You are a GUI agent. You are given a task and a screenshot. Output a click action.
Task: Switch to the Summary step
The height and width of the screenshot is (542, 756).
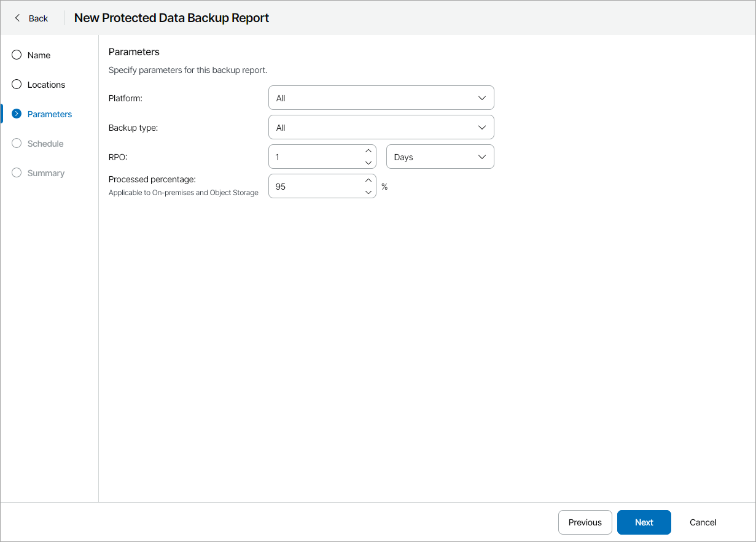pos(46,172)
